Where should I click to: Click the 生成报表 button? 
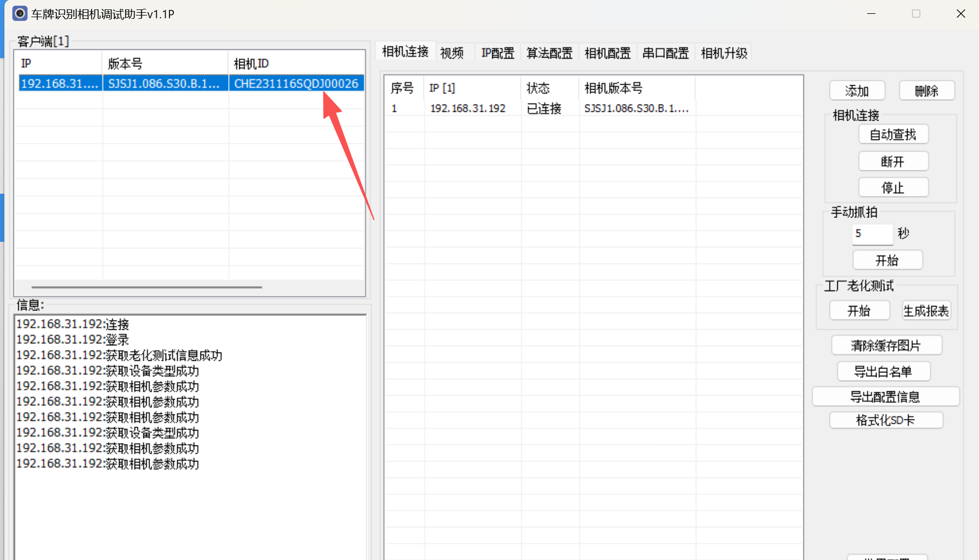tap(926, 310)
